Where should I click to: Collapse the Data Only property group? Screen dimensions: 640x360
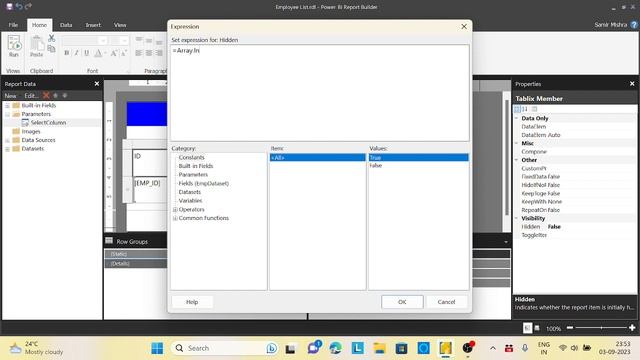click(516, 118)
